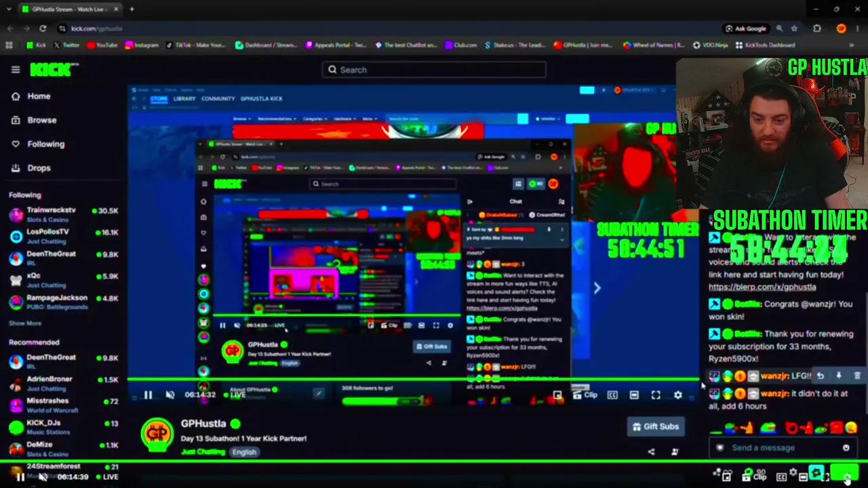
Task: Toggle theater mode on the 06:14:32 player
Action: pos(634,395)
